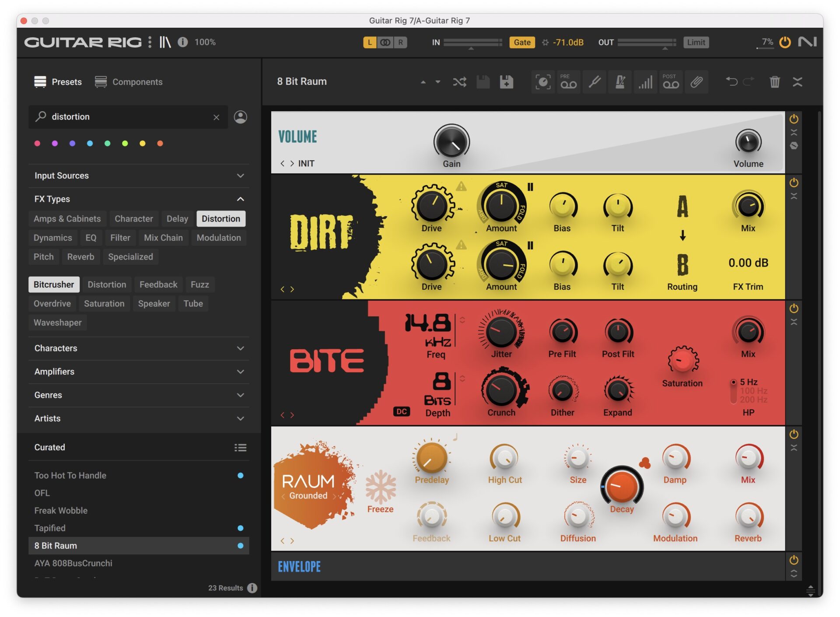The image size is (840, 617).
Task: Select the Bitcrusher tag
Action: coord(54,284)
